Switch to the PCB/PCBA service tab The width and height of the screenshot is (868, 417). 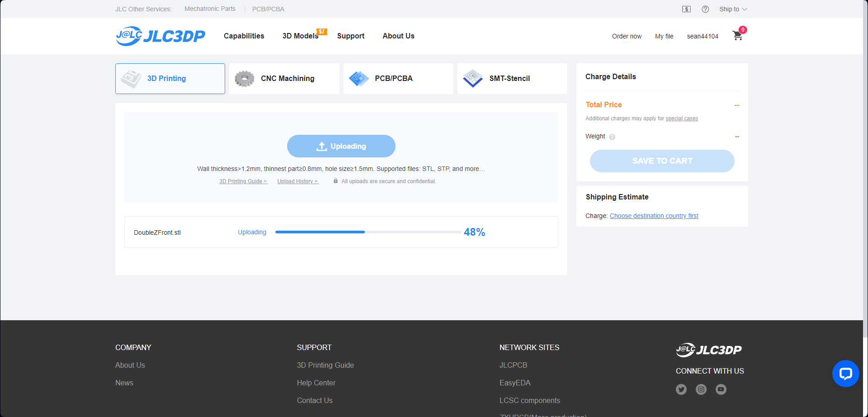[x=398, y=79]
